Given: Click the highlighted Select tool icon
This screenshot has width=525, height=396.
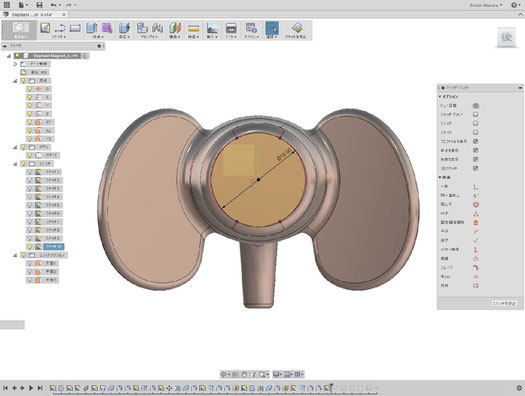Looking at the screenshot, I should pyautogui.click(x=272, y=28).
